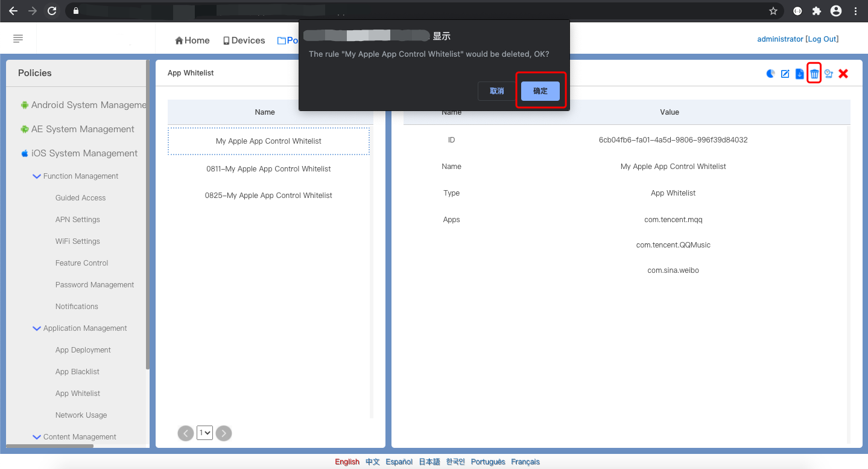Screen dimensions: 868x469
Task: Click the pie chart statistics icon
Action: (771, 74)
